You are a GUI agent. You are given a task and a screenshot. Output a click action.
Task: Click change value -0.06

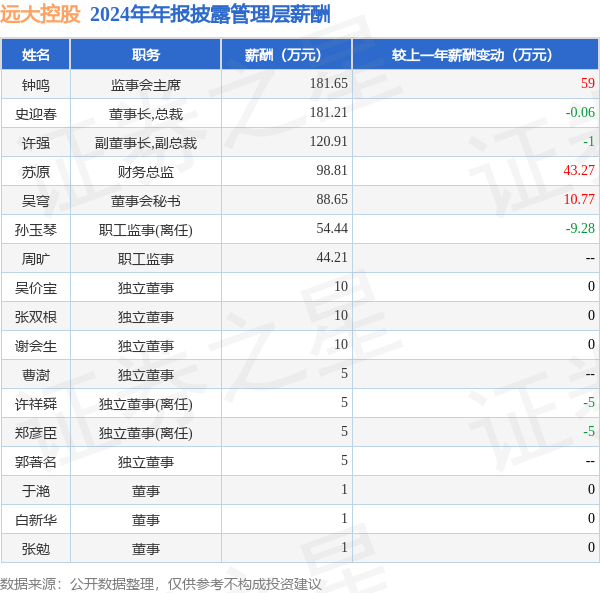point(580,112)
